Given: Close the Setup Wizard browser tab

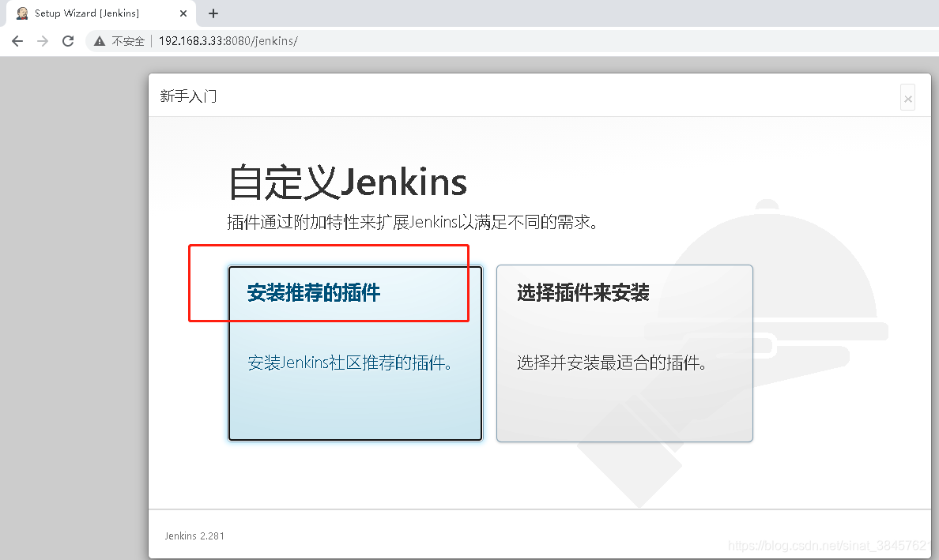Looking at the screenshot, I should 183,13.
